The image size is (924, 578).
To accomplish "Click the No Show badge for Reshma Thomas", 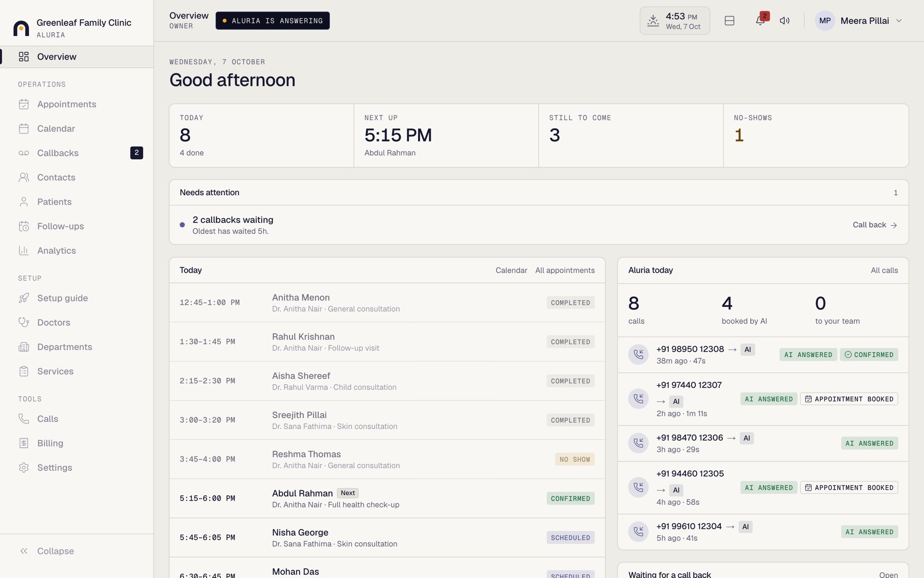I will tap(574, 460).
